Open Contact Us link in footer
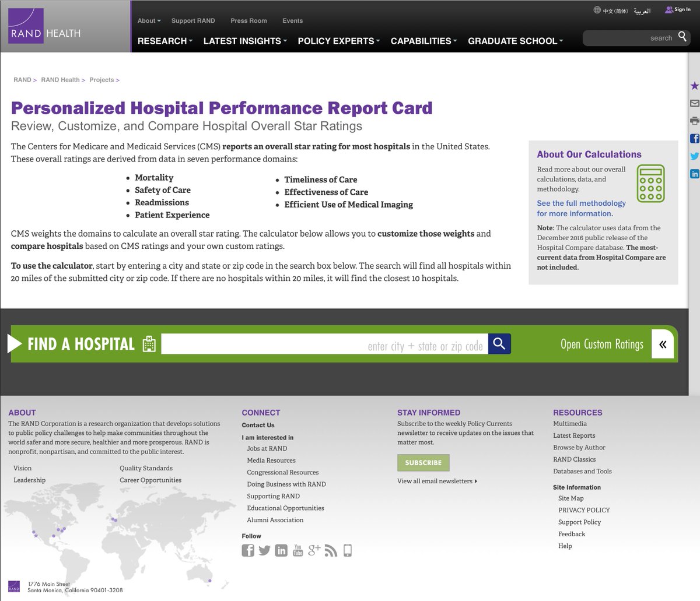 click(258, 426)
